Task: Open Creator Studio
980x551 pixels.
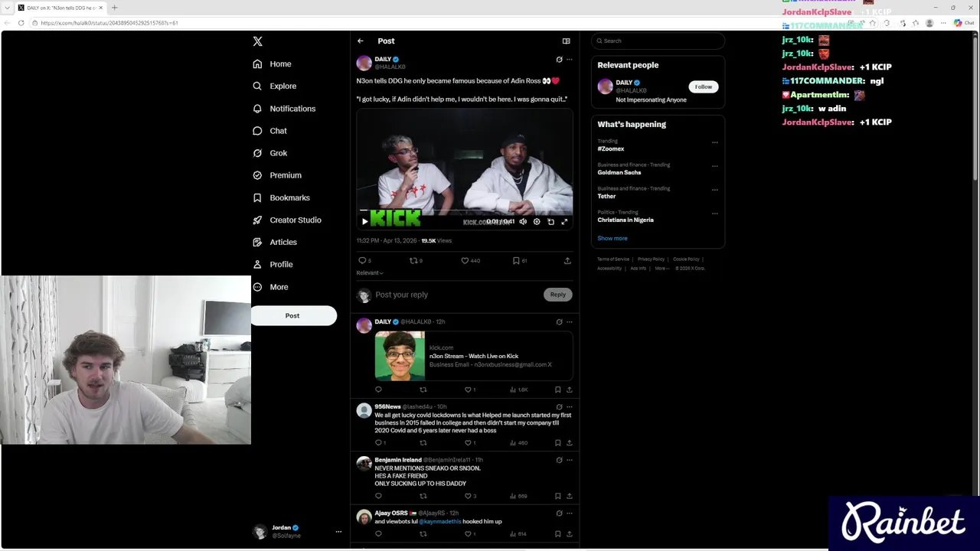Action: point(286,220)
